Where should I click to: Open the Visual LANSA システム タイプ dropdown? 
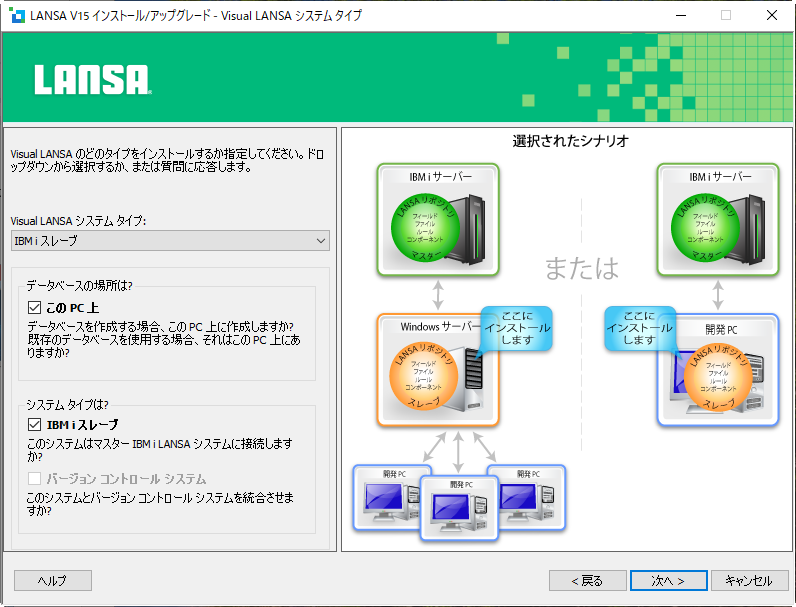pyautogui.click(x=170, y=241)
